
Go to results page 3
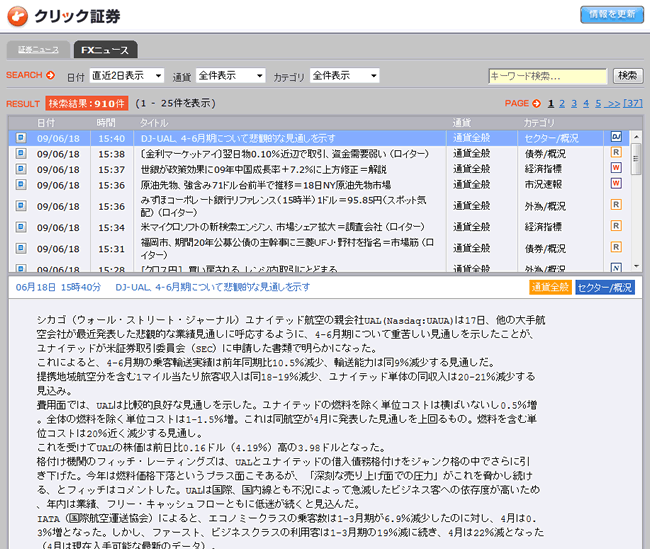point(574,103)
